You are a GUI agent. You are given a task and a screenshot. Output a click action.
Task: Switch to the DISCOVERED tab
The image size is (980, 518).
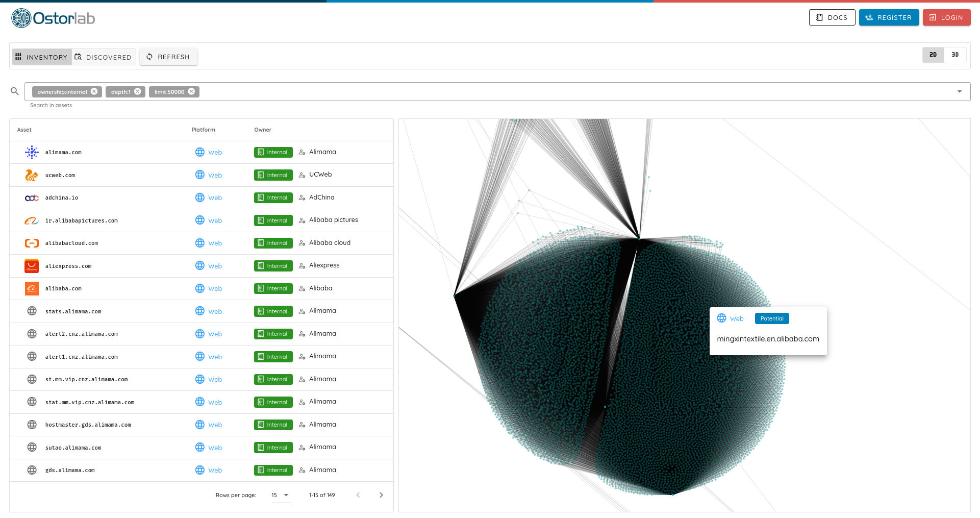click(104, 57)
